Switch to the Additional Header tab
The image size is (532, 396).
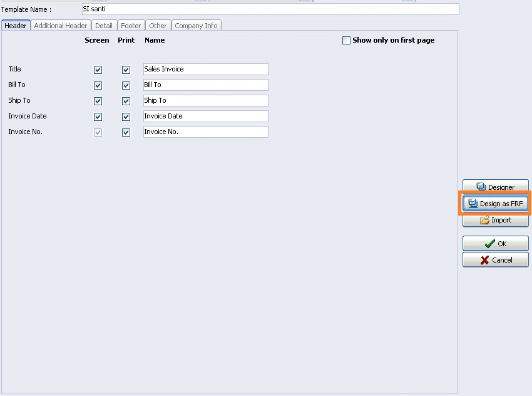coord(61,26)
